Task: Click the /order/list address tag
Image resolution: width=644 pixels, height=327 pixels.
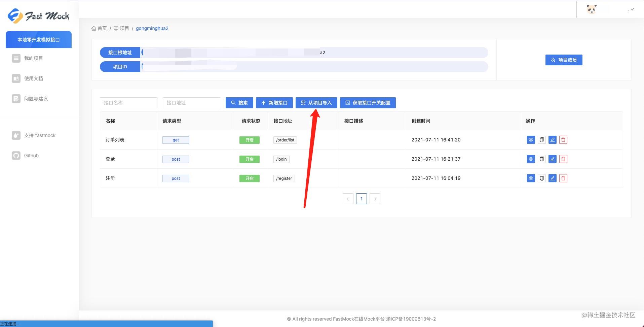Action: (x=285, y=140)
